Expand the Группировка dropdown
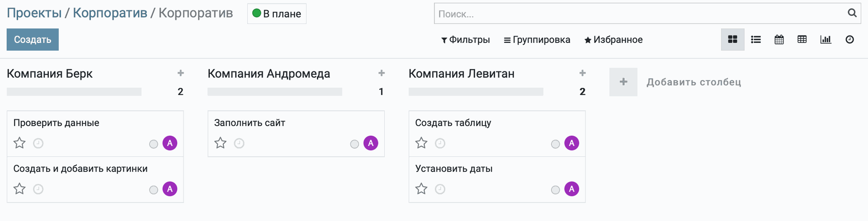The image size is (868, 221). click(537, 40)
